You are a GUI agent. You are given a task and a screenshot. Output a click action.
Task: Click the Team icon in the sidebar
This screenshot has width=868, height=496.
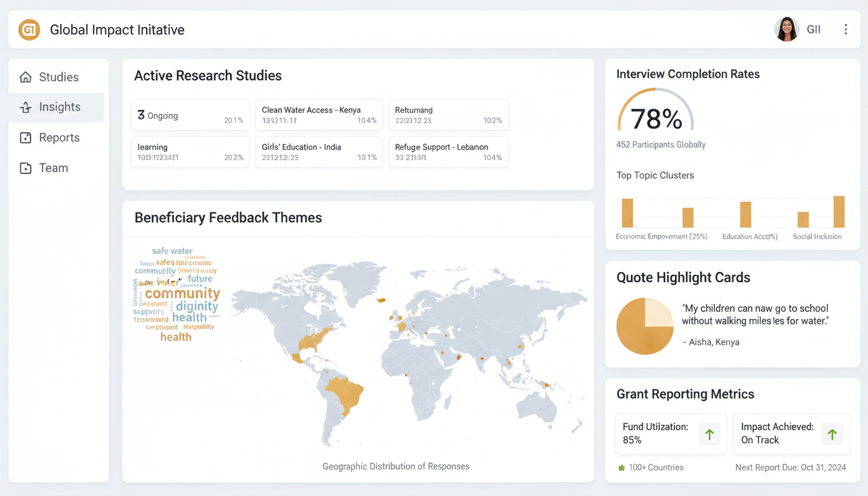coord(25,167)
